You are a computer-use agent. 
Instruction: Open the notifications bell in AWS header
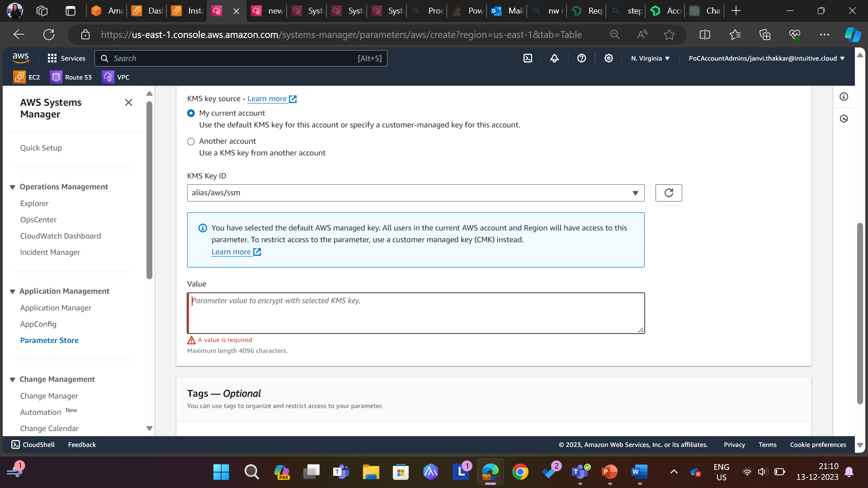[554, 58]
